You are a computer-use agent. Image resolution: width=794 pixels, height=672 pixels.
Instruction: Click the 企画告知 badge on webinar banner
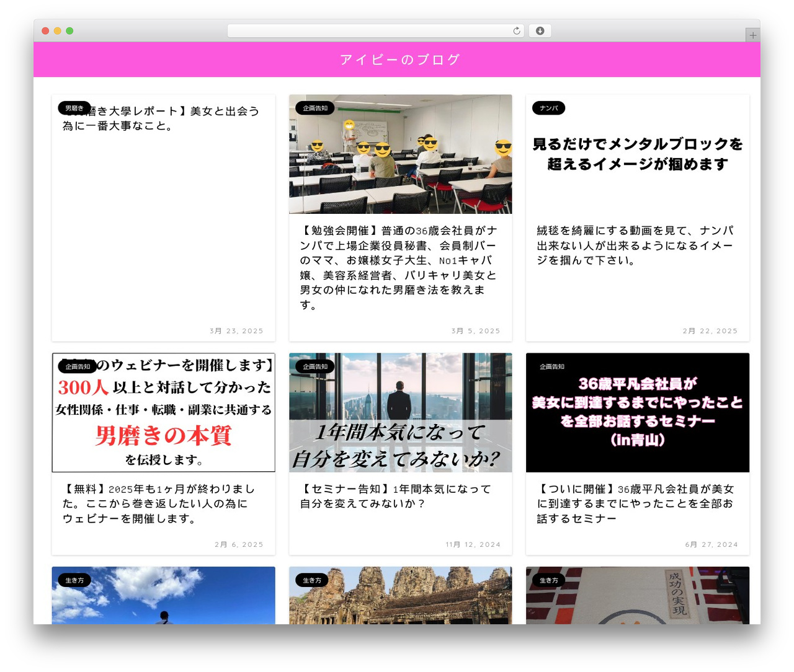(78, 366)
